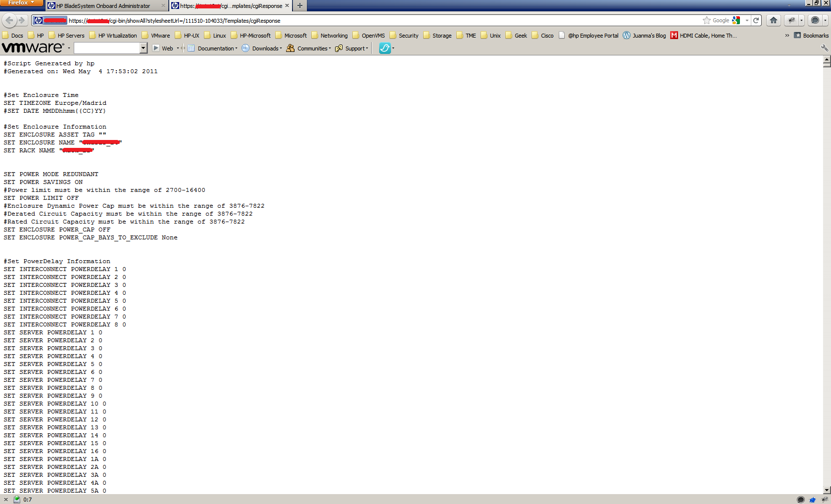Bookmark this page with the star icon
831x504 pixels.
click(x=706, y=20)
